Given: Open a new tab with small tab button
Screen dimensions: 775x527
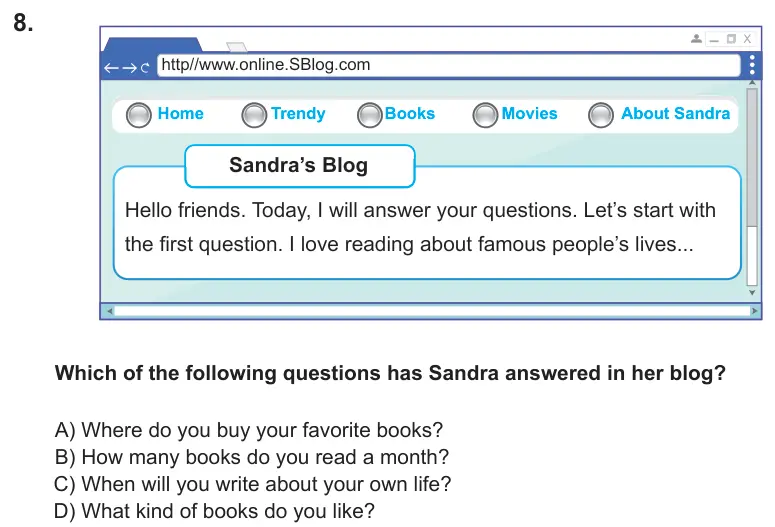Looking at the screenshot, I should point(237,46).
